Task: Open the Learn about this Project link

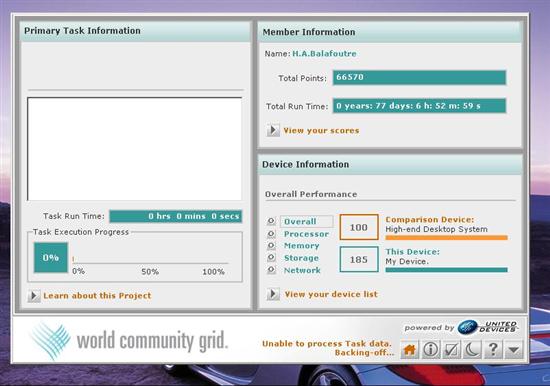Action: (x=97, y=296)
